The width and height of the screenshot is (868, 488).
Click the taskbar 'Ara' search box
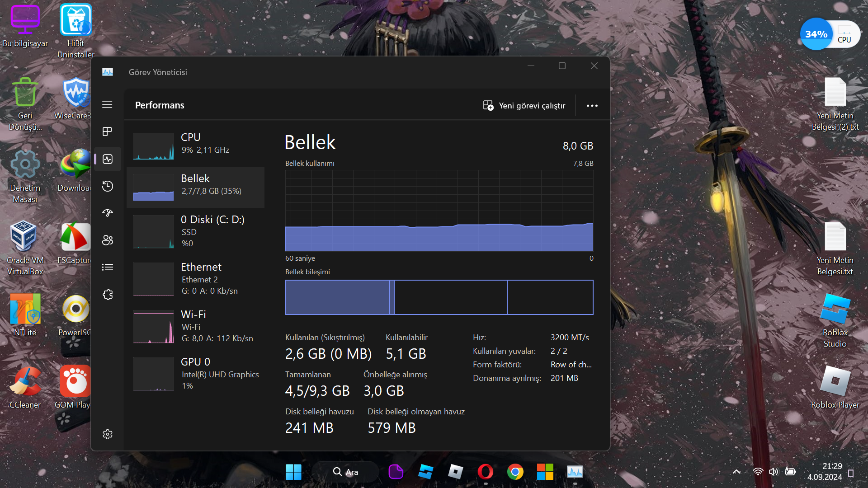click(345, 472)
